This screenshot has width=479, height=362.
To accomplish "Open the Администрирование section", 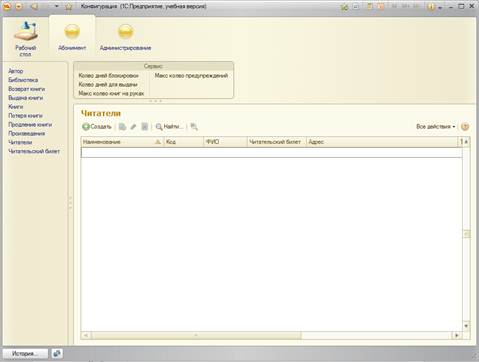I will [125, 38].
